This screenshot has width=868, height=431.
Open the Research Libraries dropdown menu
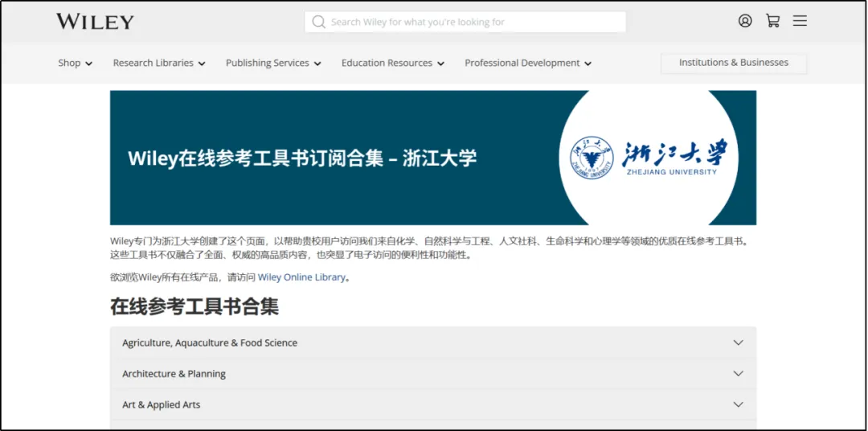tap(159, 64)
